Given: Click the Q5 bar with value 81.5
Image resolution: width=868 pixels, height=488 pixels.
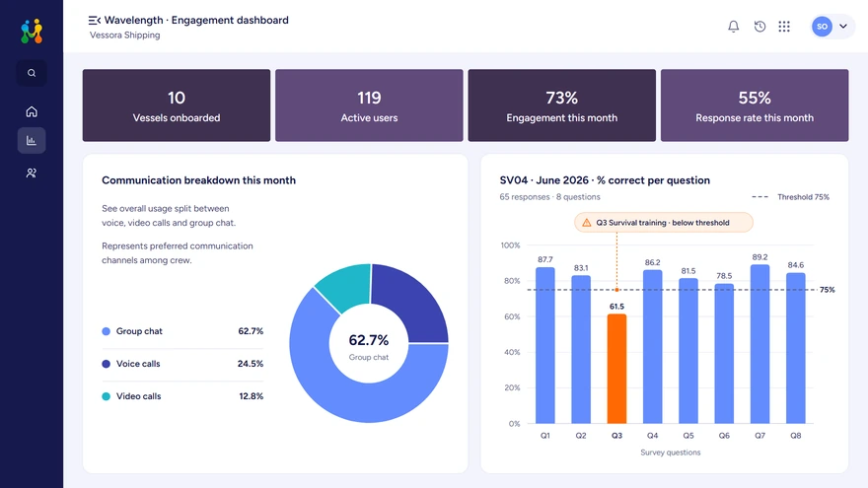Looking at the screenshot, I should click(x=688, y=351).
